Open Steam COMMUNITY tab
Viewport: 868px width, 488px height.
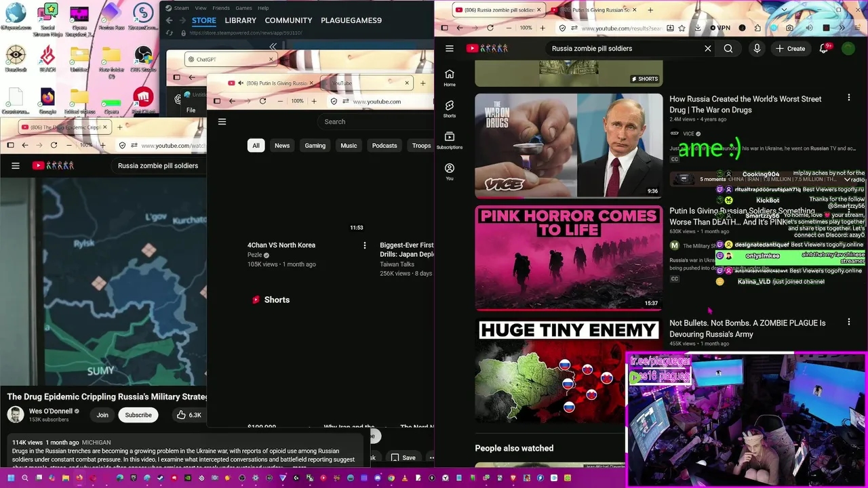click(289, 20)
